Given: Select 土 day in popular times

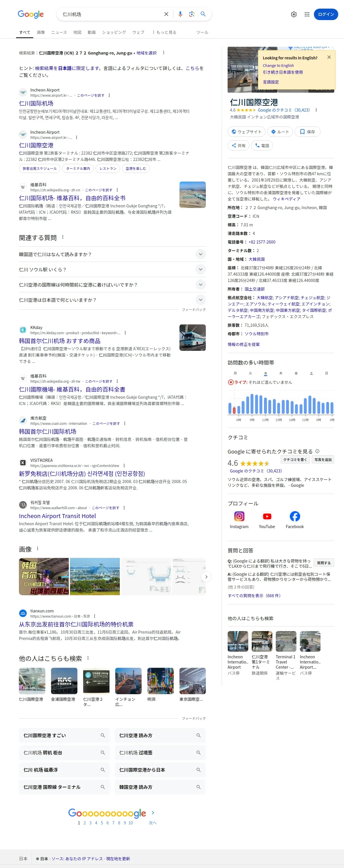Looking at the screenshot, I should pos(311,373).
